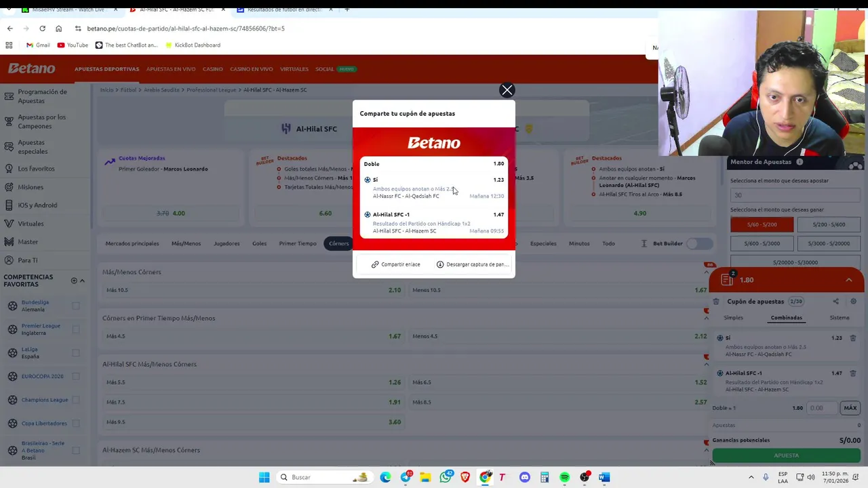
Task: Check the LaLiga checkbox
Action: coord(76,353)
